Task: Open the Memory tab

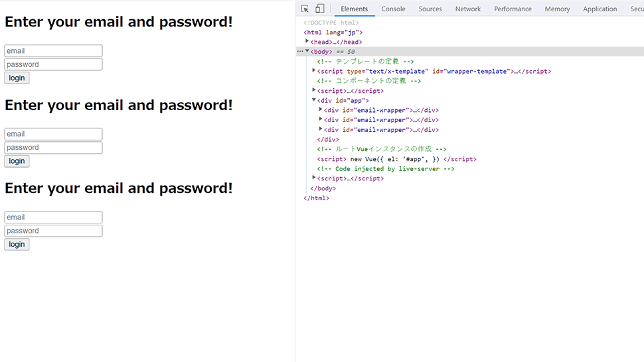Action: (557, 9)
